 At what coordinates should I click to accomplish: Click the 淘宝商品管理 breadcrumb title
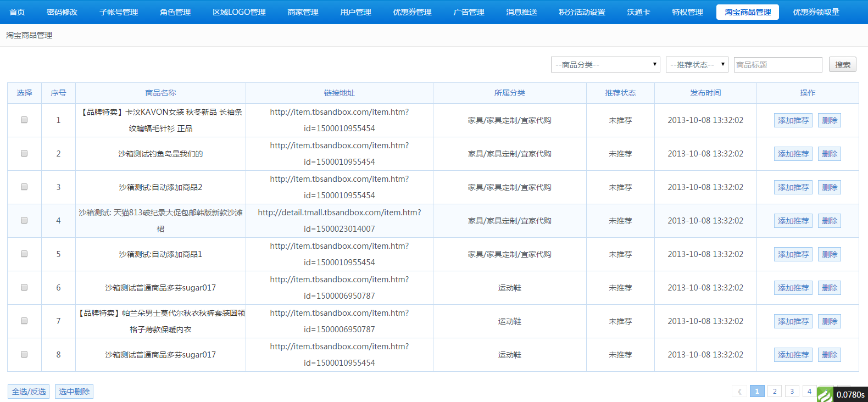(x=29, y=35)
